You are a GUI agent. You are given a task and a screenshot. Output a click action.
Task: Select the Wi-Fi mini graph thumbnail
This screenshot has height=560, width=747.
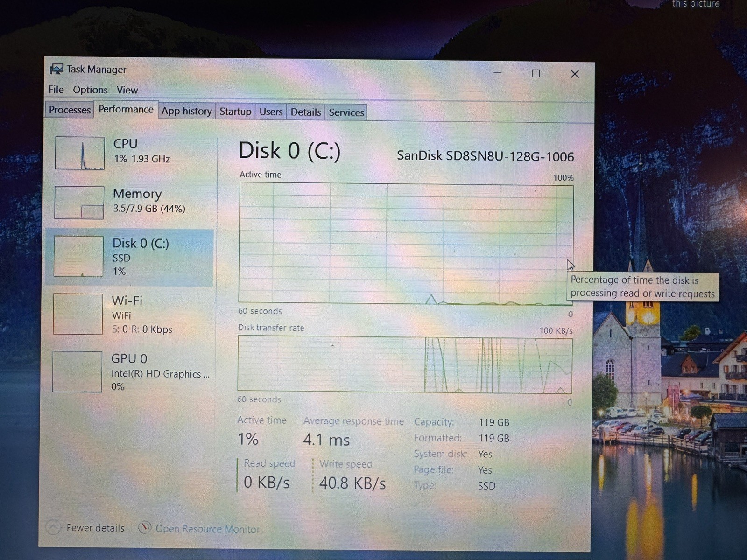click(78, 314)
